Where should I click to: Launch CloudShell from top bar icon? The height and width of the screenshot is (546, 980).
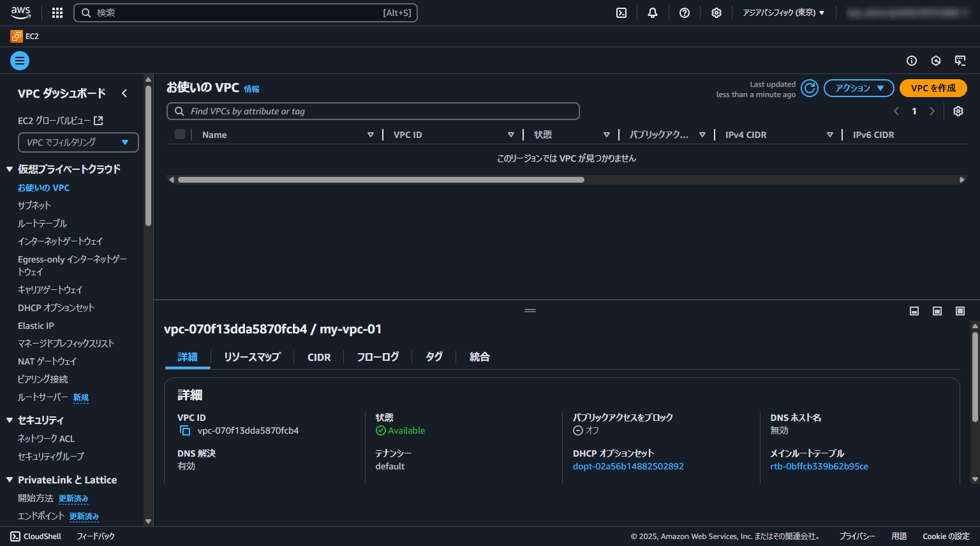tap(621, 13)
